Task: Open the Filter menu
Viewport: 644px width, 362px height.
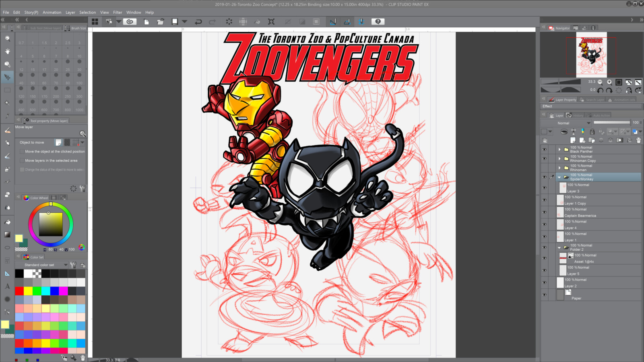Action: coord(118,12)
